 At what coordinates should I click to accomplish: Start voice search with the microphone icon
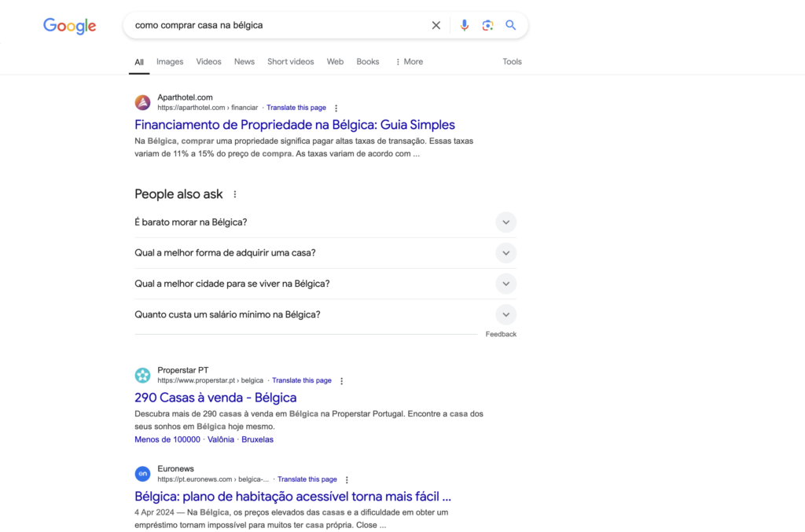[464, 25]
